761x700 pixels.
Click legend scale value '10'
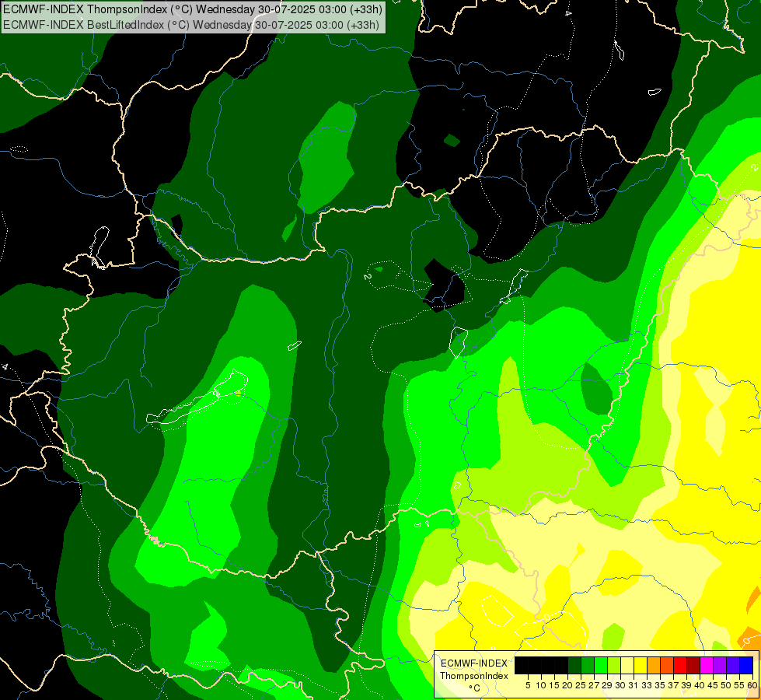pos(541,685)
